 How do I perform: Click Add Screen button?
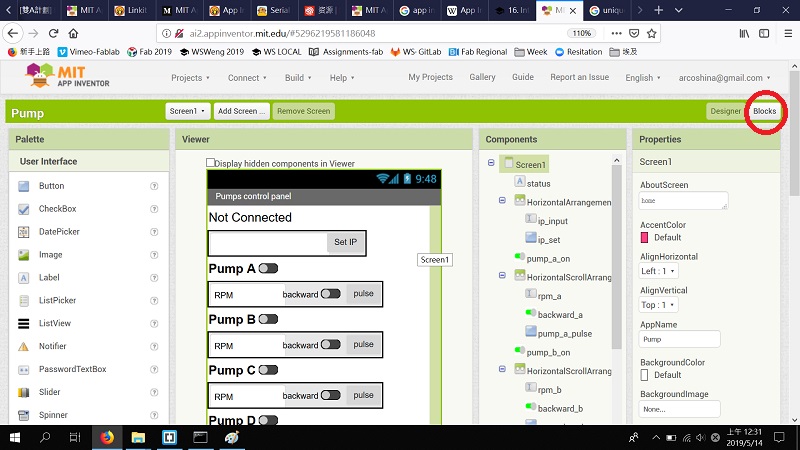click(241, 111)
